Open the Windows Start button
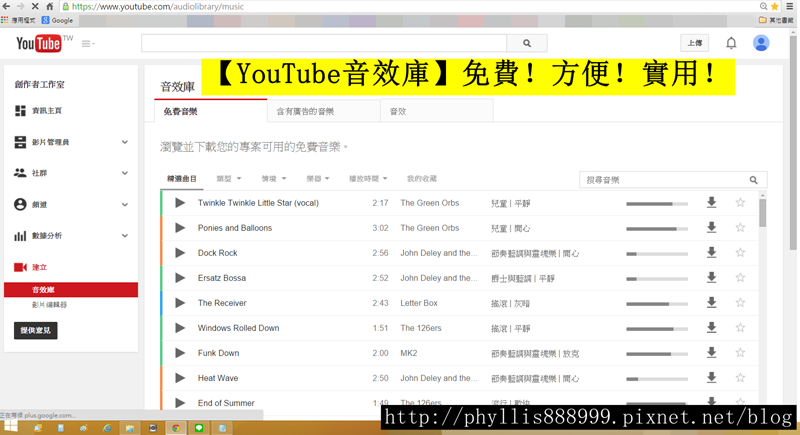The width and height of the screenshot is (800, 435). [x=11, y=427]
